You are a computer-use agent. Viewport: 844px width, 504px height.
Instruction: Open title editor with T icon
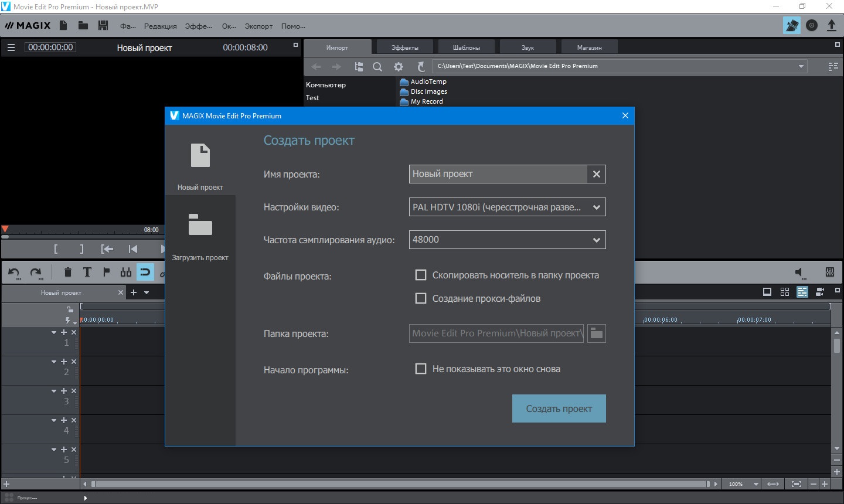87,272
